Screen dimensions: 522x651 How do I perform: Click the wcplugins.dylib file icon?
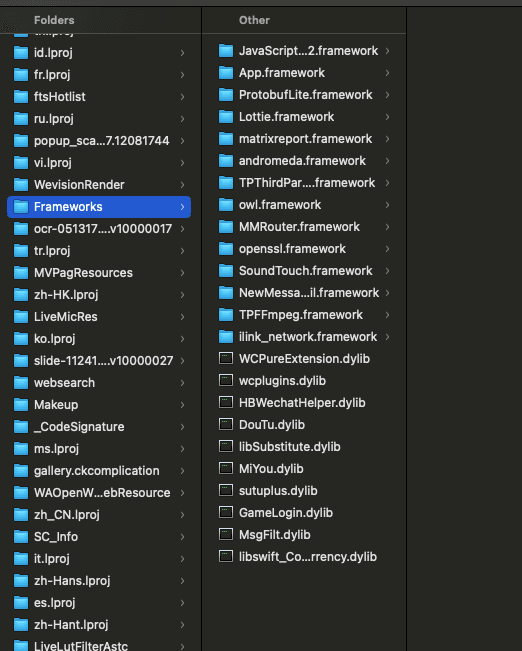pyautogui.click(x=226, y=380)
